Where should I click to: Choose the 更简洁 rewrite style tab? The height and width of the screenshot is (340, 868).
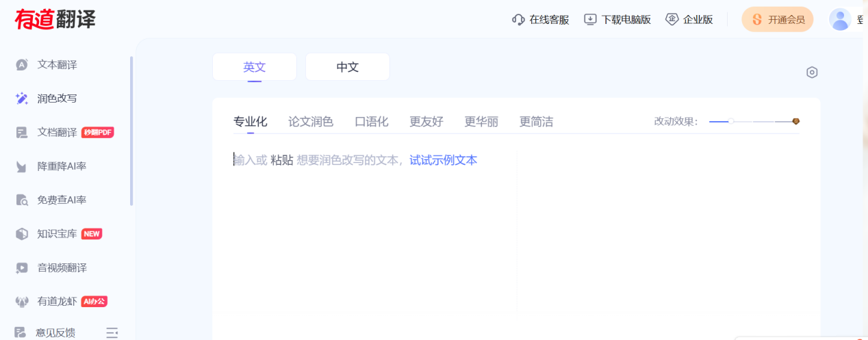tap(537, 122)
